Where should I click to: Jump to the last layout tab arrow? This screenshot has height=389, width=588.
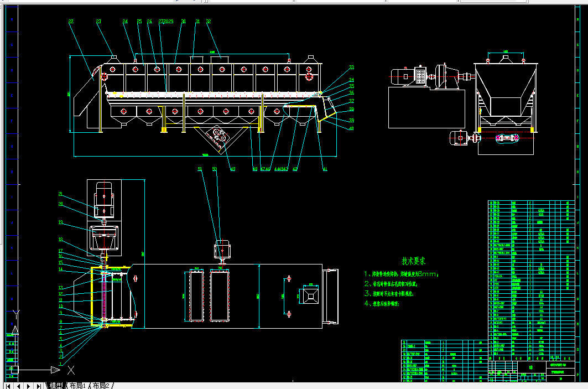click(39, 386)
